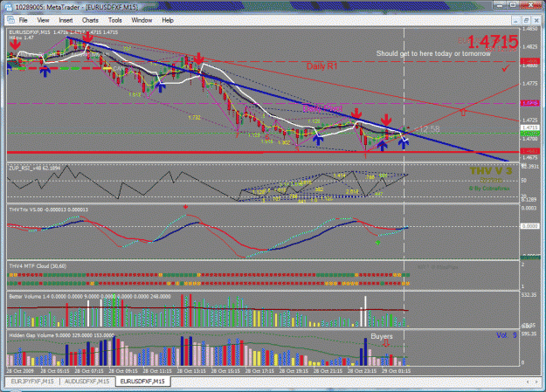Click the 'Better Volume 1.4' indicator label
546x392 pixels.
click(90, 296)
